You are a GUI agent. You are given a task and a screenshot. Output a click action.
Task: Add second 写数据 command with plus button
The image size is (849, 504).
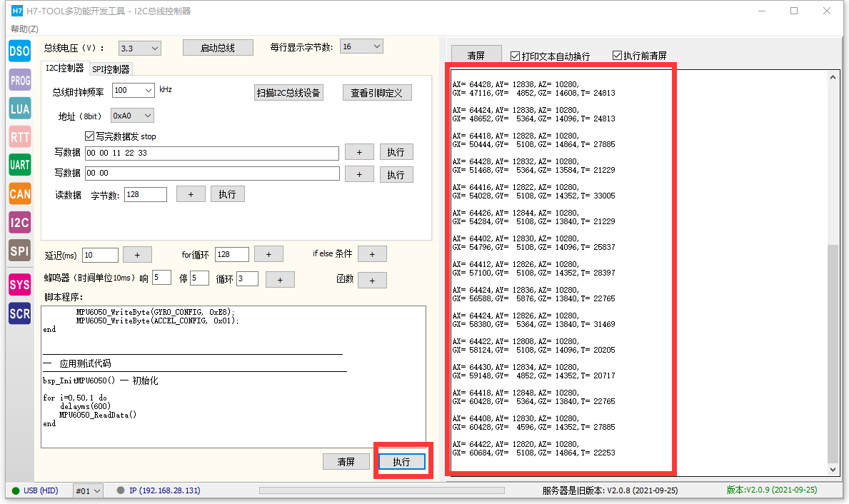click(360, 174)
